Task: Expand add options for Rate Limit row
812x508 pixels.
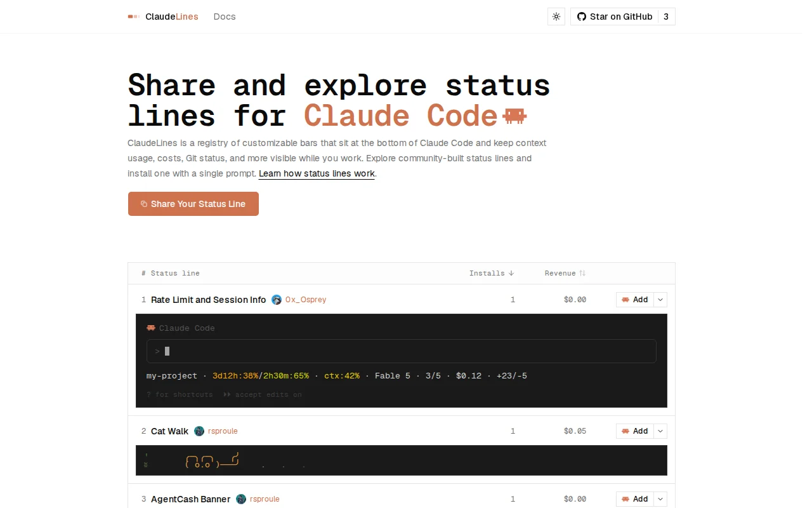Action: tap(660, 300)
